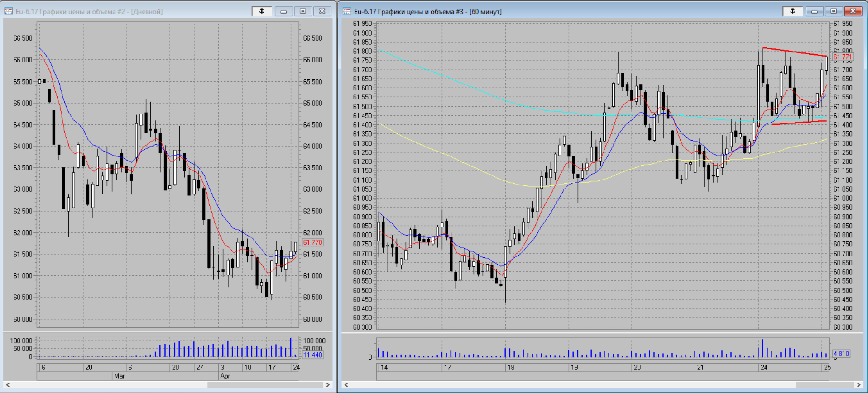The height and width of the screenshot is (393, 868).
Task: Click the red 61 770 price label on the daily chart
Action: point(312,242)
